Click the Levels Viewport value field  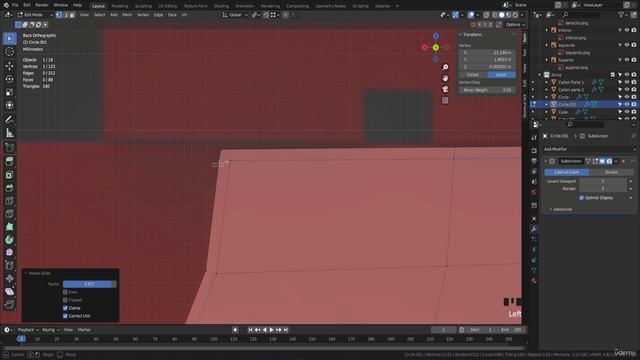pyautogui.click(x=603, y=181)
